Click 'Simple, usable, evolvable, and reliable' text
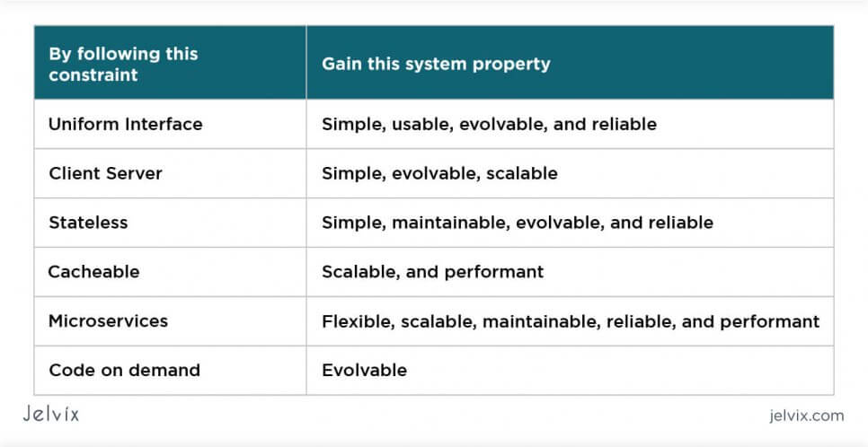 click(x=490, y=124)
